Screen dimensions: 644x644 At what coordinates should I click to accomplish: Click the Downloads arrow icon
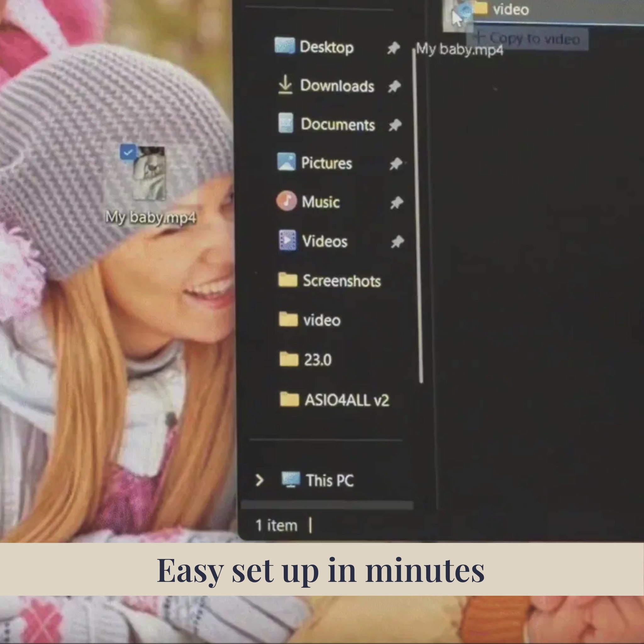pyautogui.click(x=285, y=85)
